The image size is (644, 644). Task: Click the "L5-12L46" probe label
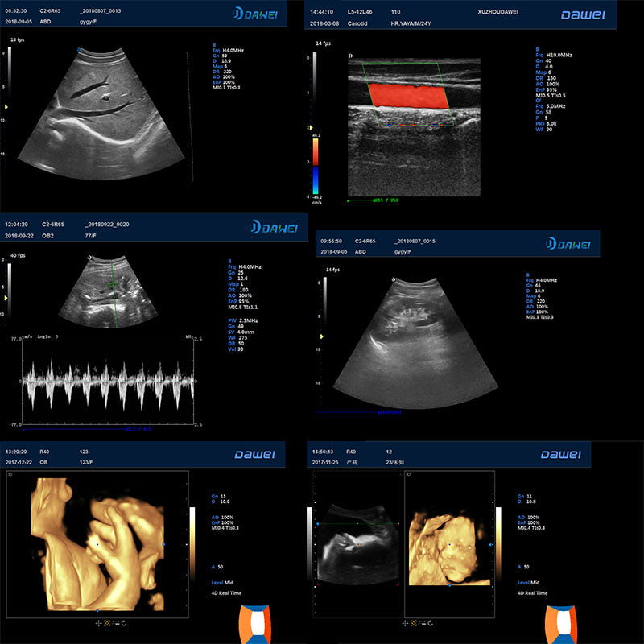click(360, 12)
